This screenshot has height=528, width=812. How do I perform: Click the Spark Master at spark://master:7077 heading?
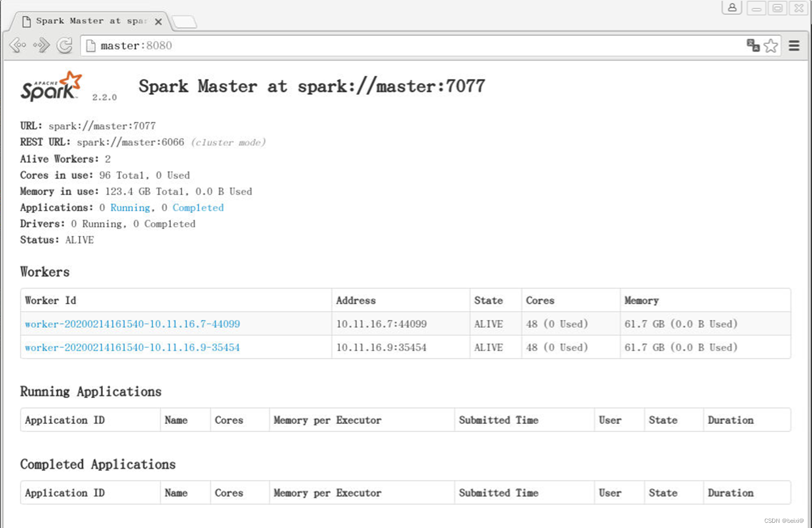(312, 86)
